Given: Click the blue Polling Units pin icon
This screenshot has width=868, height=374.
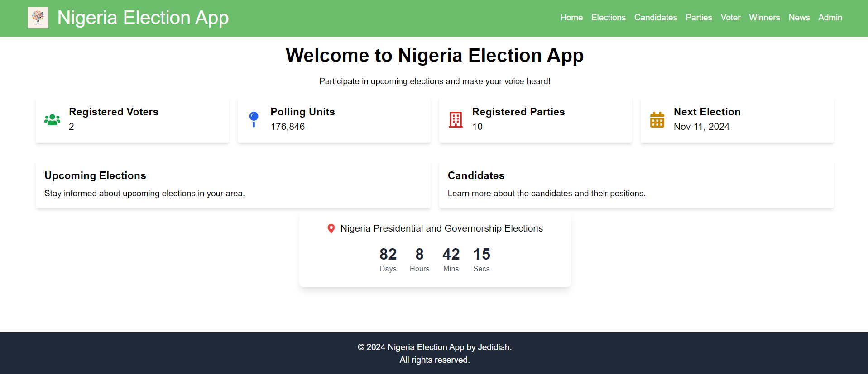Looking at the screenshot, I should (x=254, y=119).
